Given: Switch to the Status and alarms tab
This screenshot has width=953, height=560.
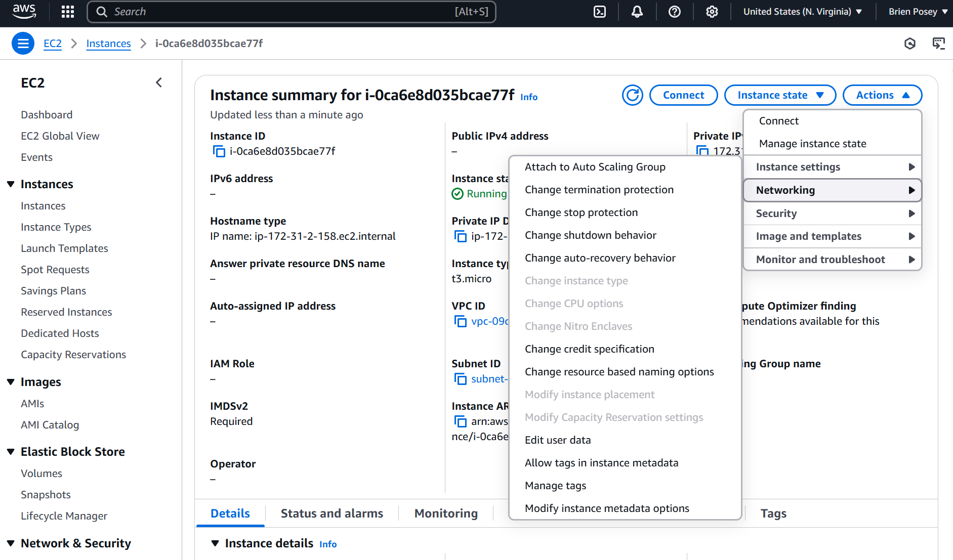Looking at the screenshot, I should pyautogui.click(x=332, y=513).
